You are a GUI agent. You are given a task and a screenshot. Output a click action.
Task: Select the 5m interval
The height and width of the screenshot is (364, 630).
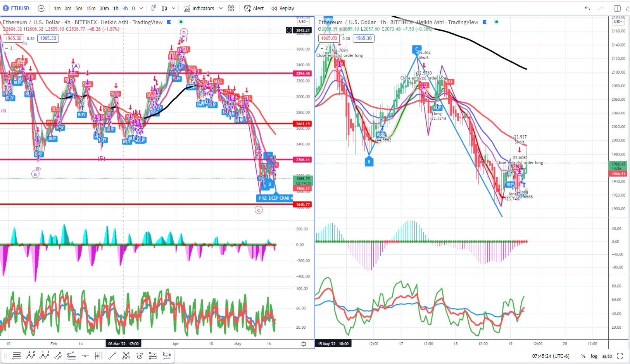[79, 8]
